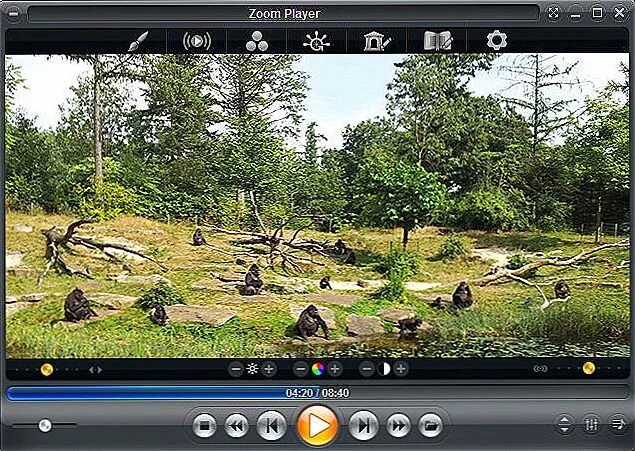The image size is (635, 451).
Task: Rewind with the double-left-arrow button
Action: [237, 425]
